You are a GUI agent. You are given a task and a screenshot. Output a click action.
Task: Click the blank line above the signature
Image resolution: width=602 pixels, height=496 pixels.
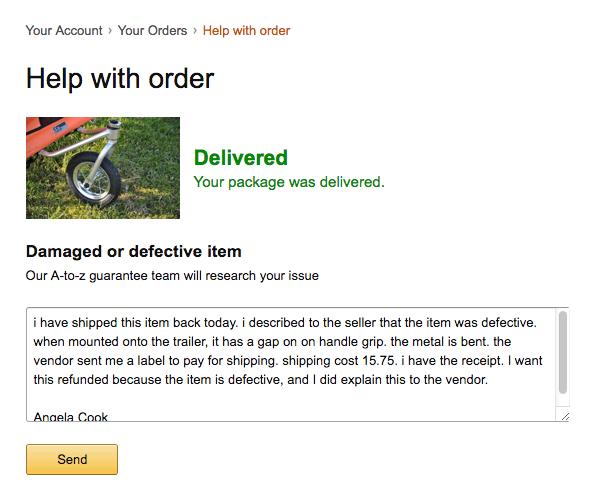(291, 398)
